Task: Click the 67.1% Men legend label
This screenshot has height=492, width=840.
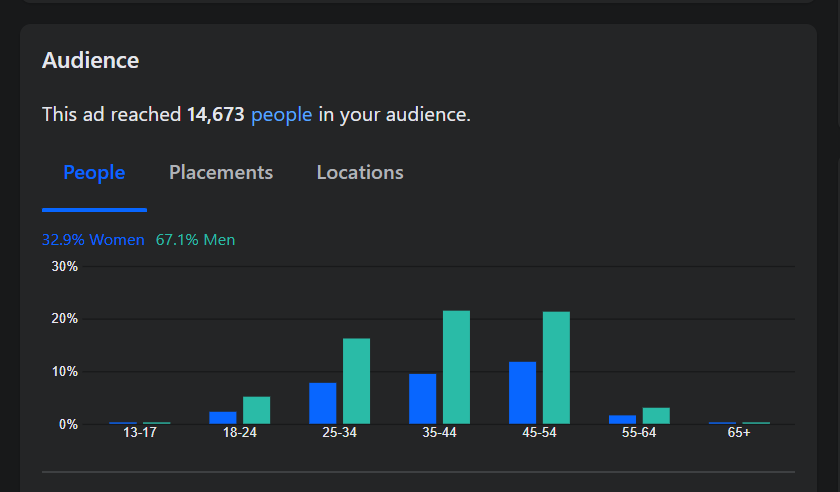Action: (195, 240)
